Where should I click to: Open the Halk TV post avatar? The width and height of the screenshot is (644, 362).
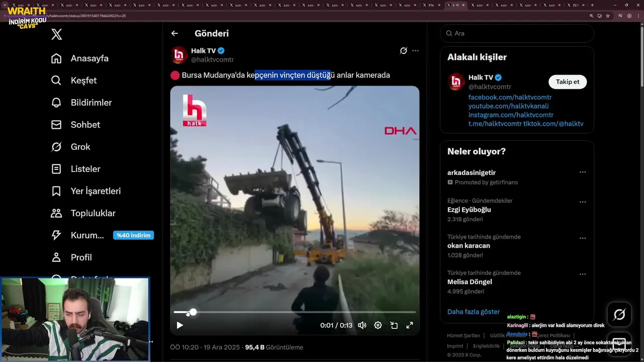pos(179,55)
